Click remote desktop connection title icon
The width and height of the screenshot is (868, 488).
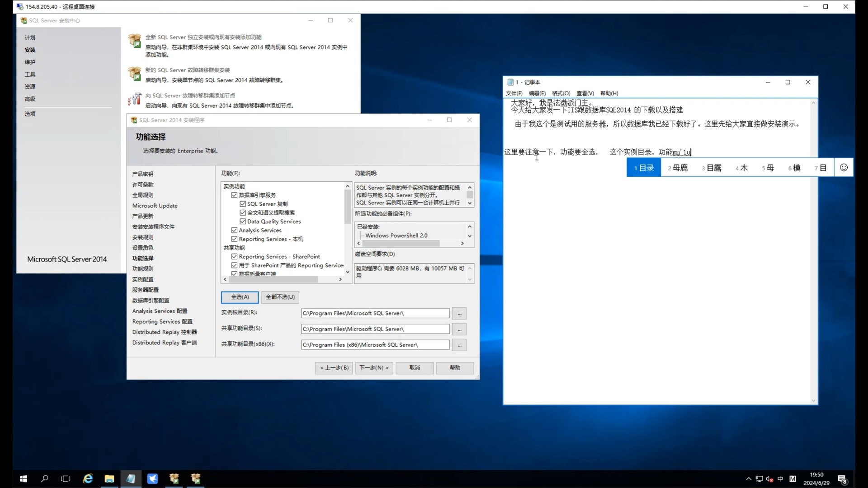click(x=20, y=7)
